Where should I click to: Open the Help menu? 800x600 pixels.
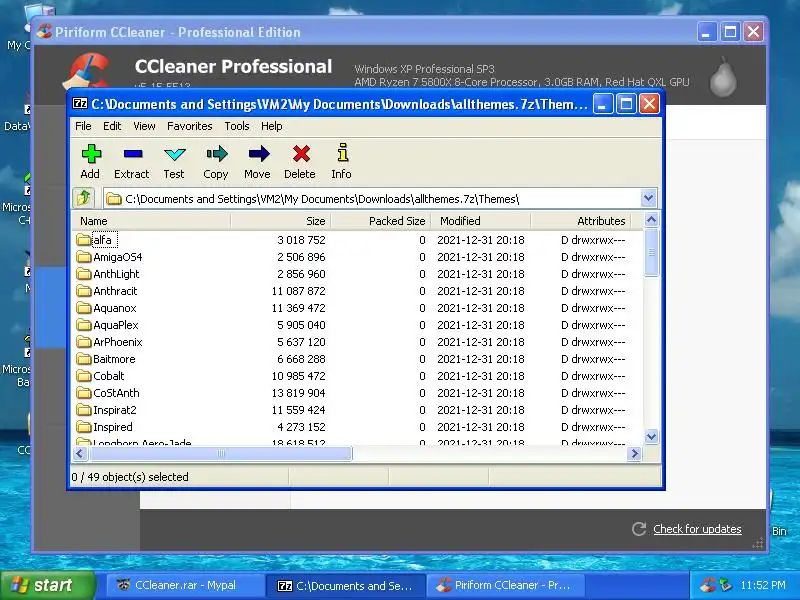(x=271, y=126)
